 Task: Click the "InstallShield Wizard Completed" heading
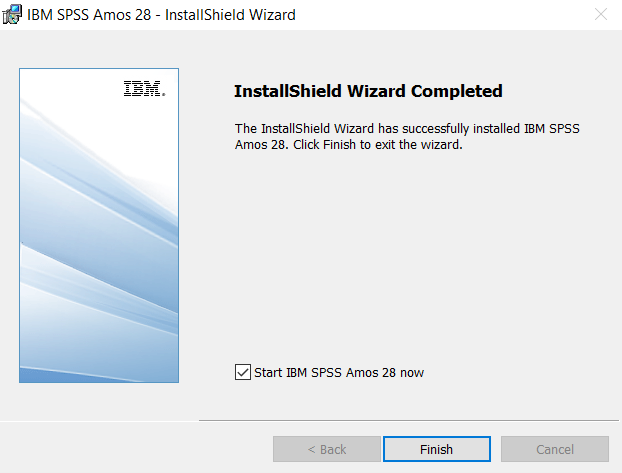[x=367, y=91]
